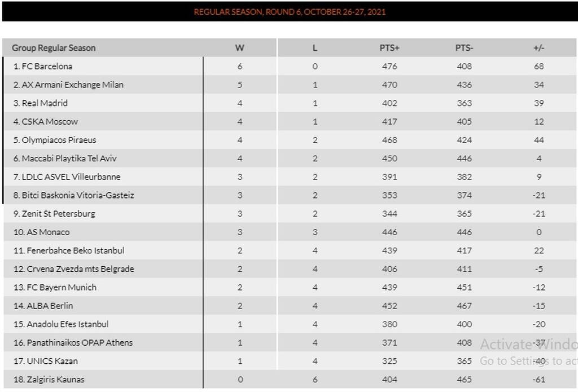
Task: Open the Olympiacos Piraeus team page
Action: (x=59, y=140)
